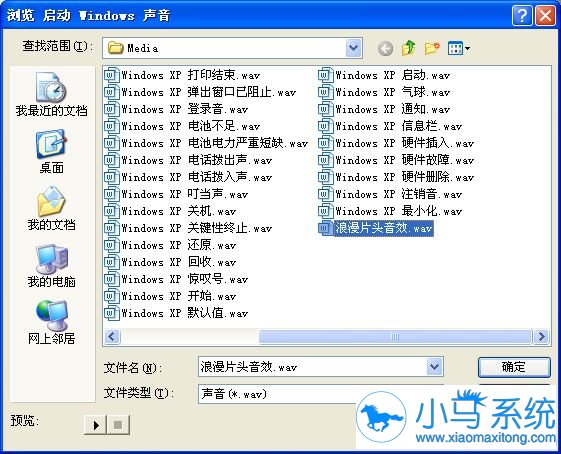Select Windows XP 登录音.wav
The width and height of the screenshot is (561, 454).
(176, 109)
